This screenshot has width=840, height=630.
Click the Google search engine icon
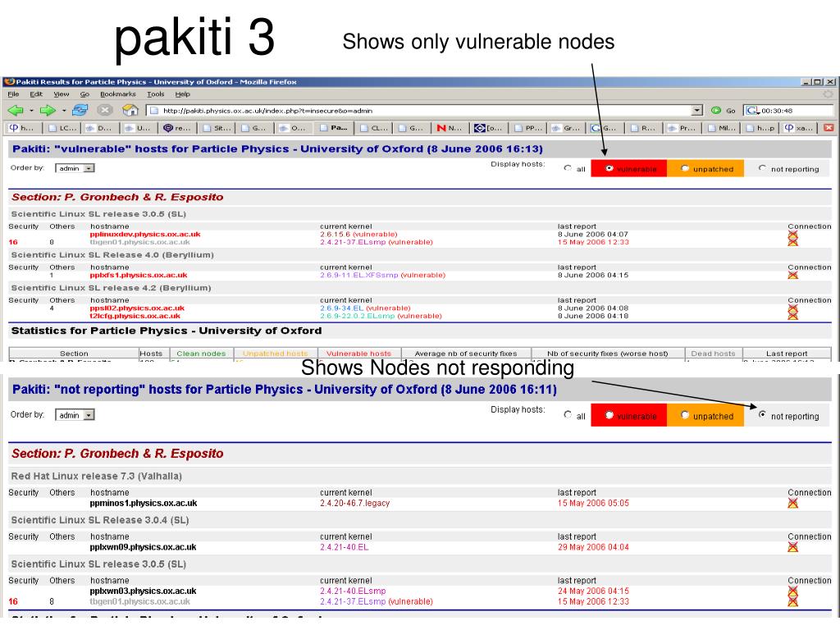tap(751, 111)
